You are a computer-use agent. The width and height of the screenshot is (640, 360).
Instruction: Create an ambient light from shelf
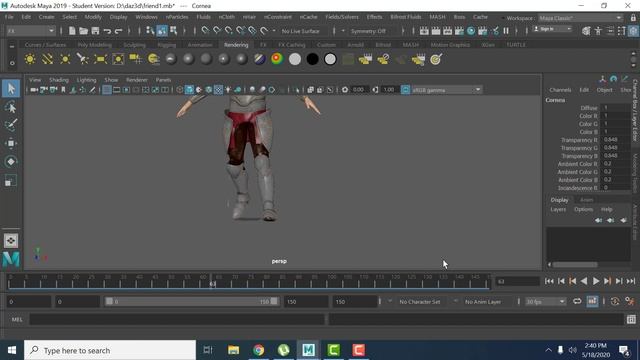coord(30,59)
